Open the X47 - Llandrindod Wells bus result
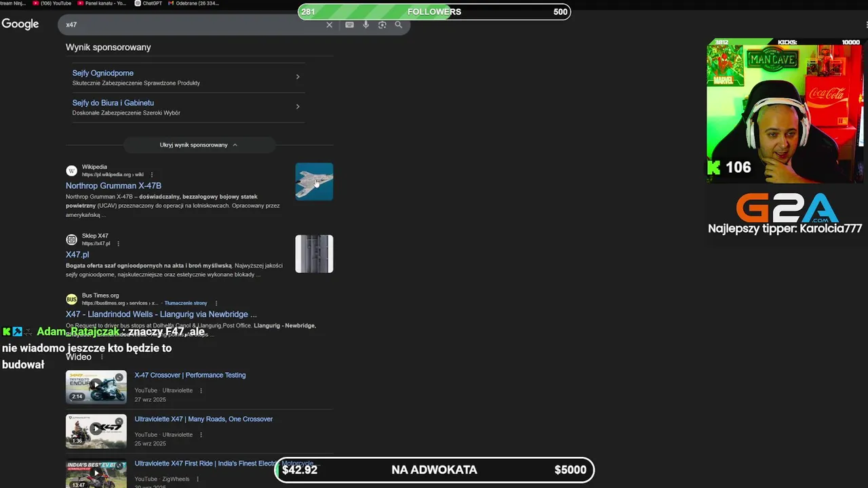Image resolution: width=868 pixels, height=488 pixels. 161,314
